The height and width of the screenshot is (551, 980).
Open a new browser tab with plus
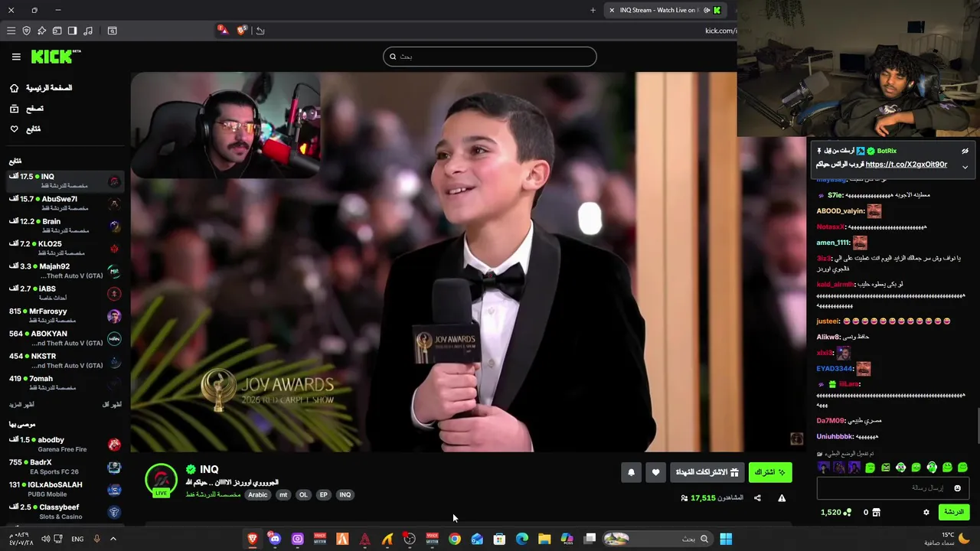click(x=593, y=10)
